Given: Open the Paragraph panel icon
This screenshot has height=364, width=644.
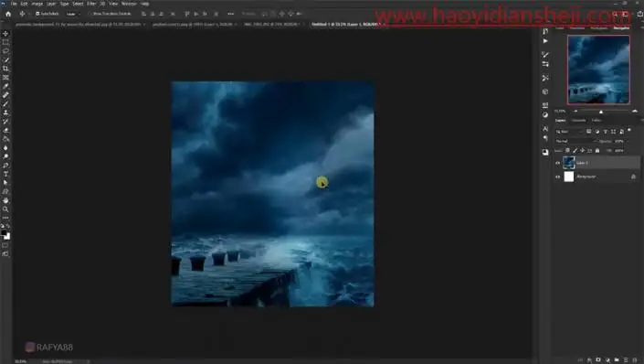Looking at the screenshot, I should click(545, 138).
